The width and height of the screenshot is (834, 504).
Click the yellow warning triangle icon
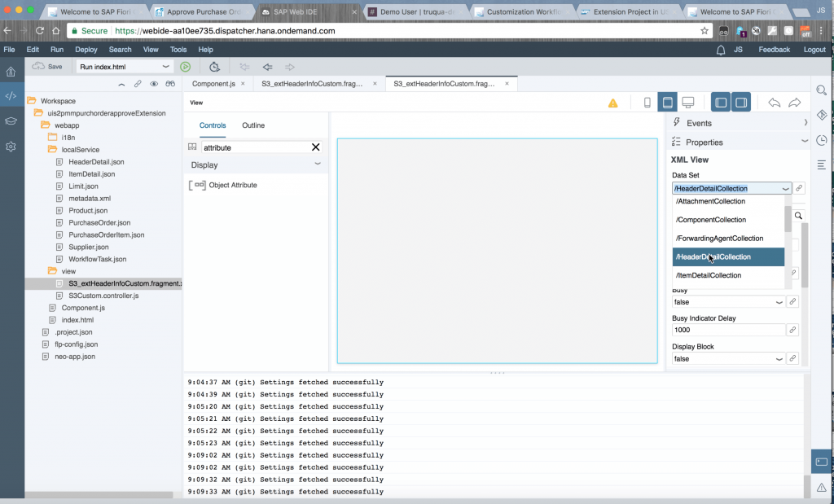tap(613, 103)
